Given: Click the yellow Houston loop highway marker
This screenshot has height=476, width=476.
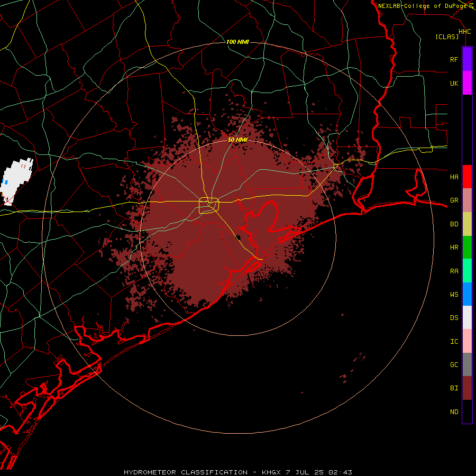Looking at the screenshot, I should 209,206.
